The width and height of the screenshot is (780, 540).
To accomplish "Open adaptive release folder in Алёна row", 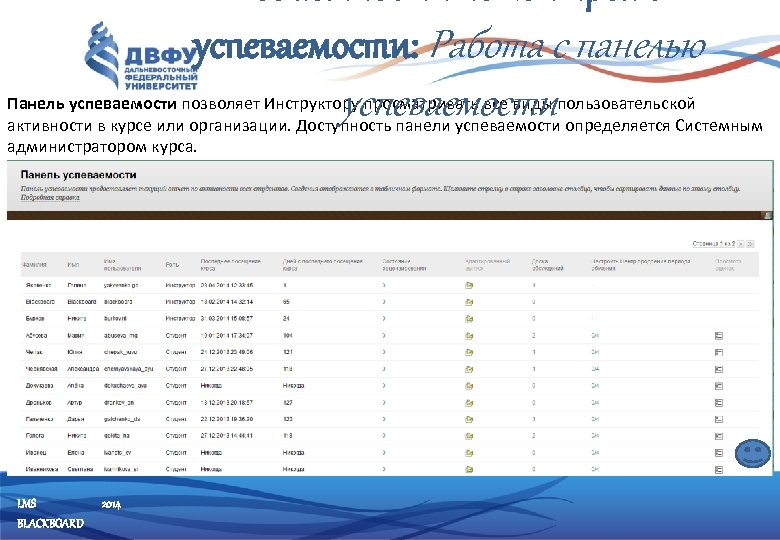I will [469, 386].
